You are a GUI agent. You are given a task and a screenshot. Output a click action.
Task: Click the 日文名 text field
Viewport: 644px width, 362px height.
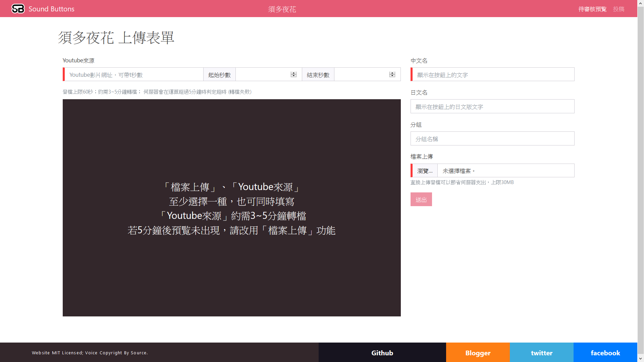click(492, 106)
